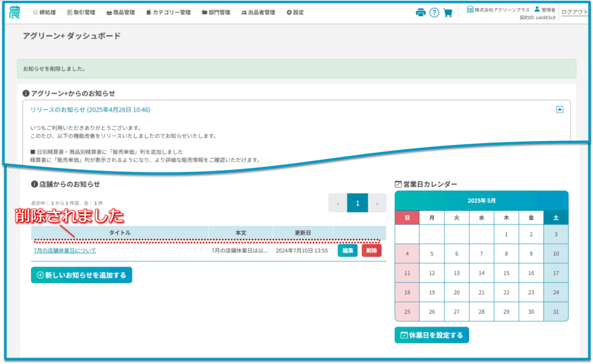The width and height of the screenshot is (593, 364).
Task: Collapse the リリースのお知らせ notice
Action: [x=560, y=109]
